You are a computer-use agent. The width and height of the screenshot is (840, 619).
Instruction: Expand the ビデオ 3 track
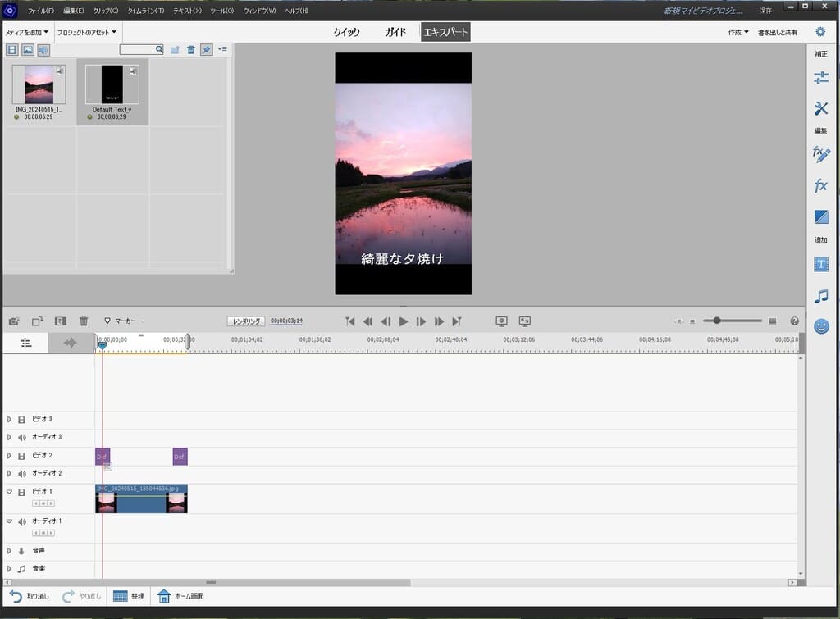click(9, 419)
